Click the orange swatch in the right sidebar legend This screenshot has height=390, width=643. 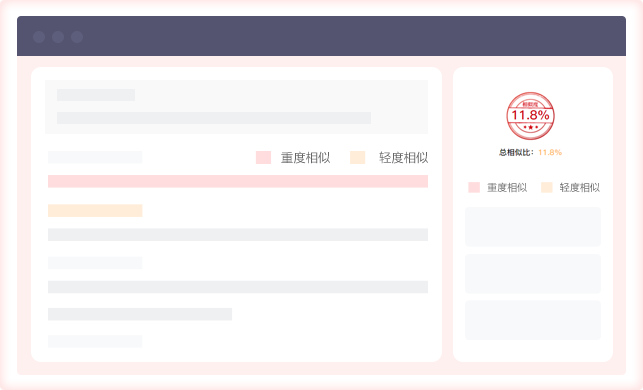(547, 187)
